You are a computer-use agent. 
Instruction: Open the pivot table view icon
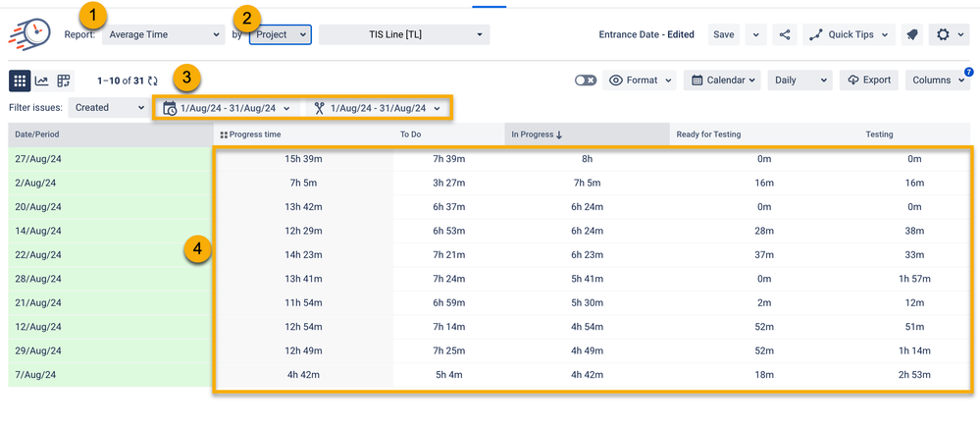[x=63, y=80]
